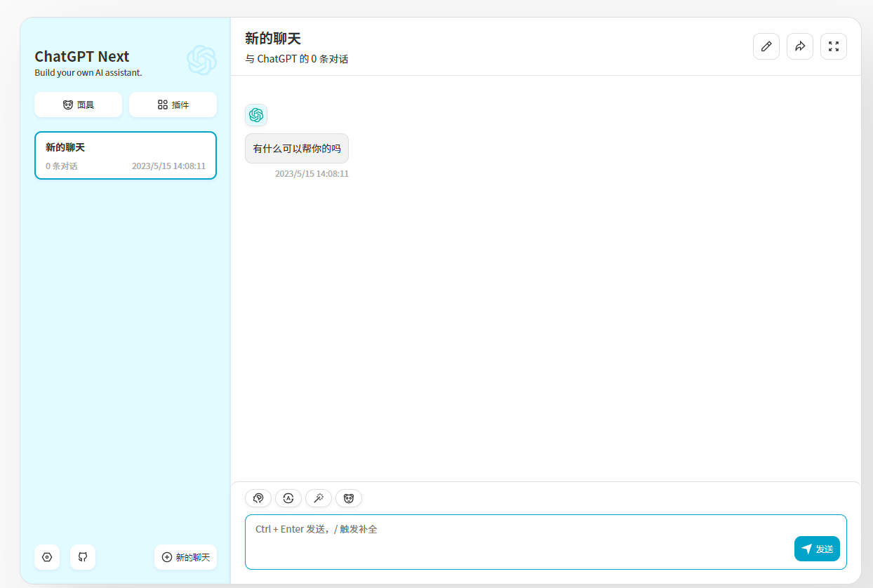
Task: Toggle fullscreen with the expand icon
Action: [x=834, y=46]
